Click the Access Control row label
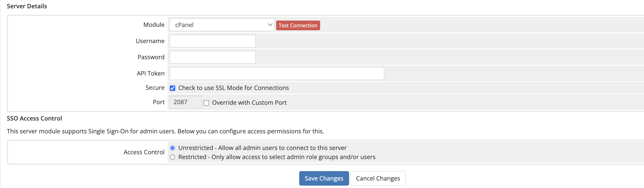The height and width of the screenshot is (188, 644). click(x=144, y=152)
